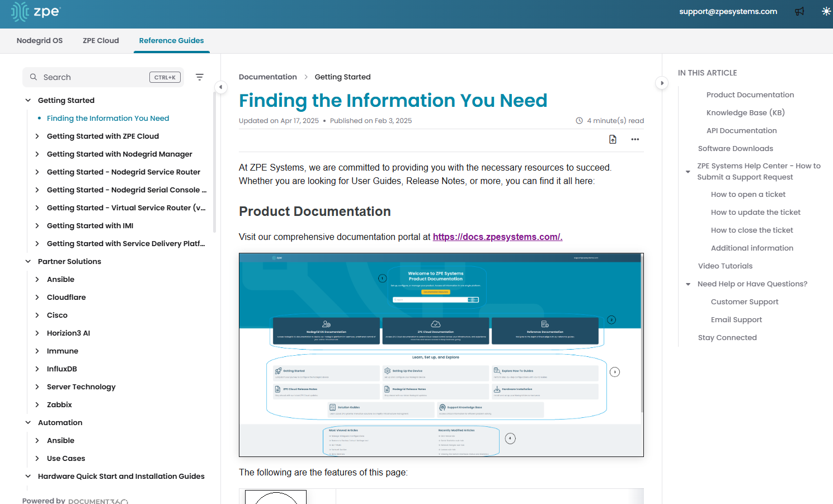Image resolution: width=833 pixels, height=504 pixels.
Task: Collapse the left navigation panel arrow
Action: pyautogui.click(x=221, y=87)
